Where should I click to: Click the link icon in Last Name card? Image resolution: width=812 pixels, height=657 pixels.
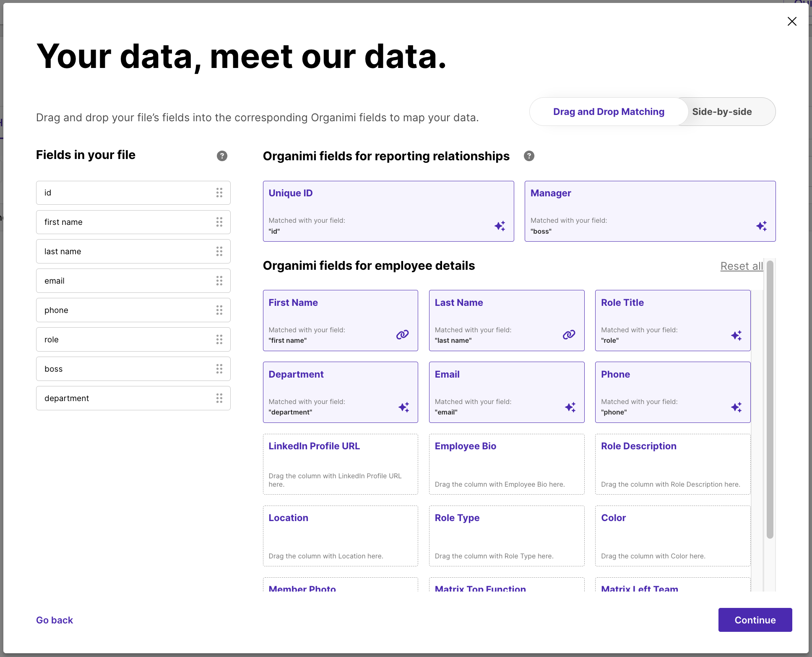pos(569,334)
